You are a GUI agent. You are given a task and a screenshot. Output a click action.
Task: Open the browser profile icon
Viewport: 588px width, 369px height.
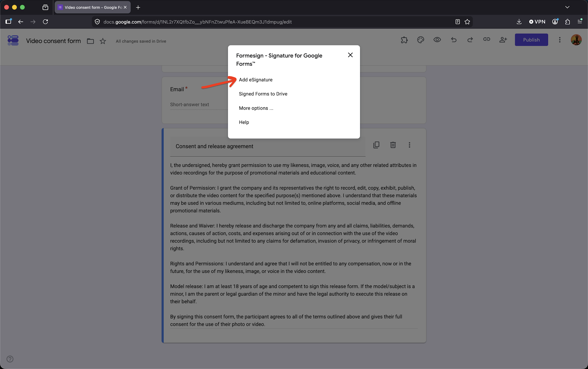[555, 22]
